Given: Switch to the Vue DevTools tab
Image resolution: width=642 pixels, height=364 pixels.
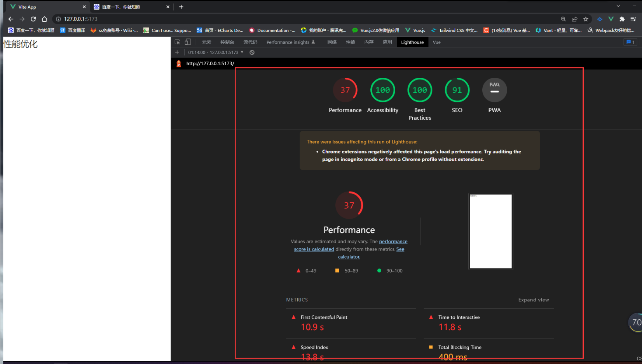Looking at the screenshot, I should coord(436,42).
